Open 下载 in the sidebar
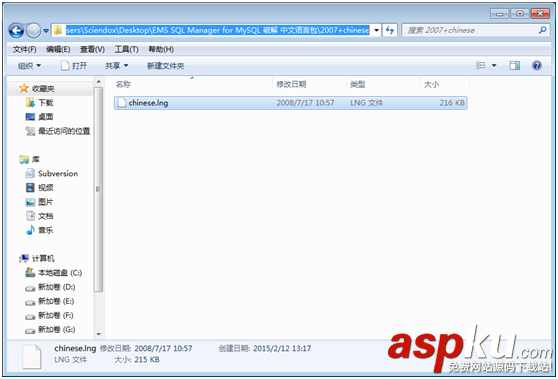 46,103
